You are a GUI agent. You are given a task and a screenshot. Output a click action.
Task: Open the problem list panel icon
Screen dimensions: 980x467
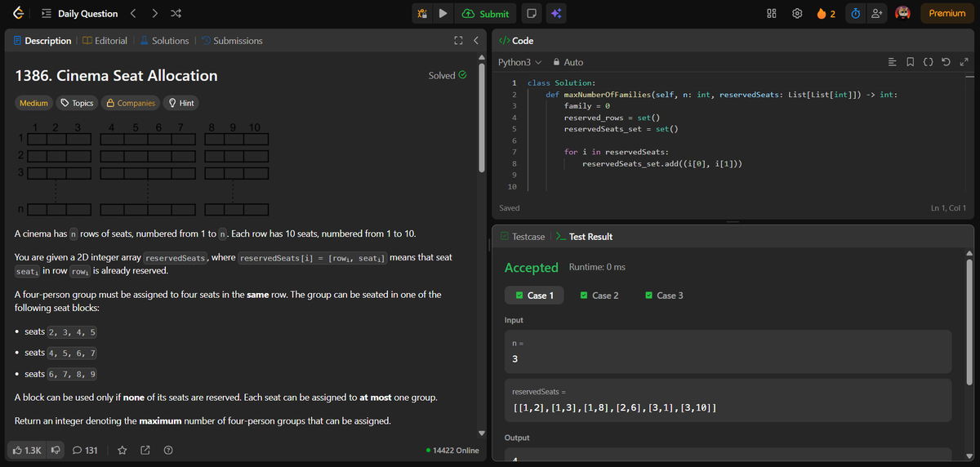[46, 14]
